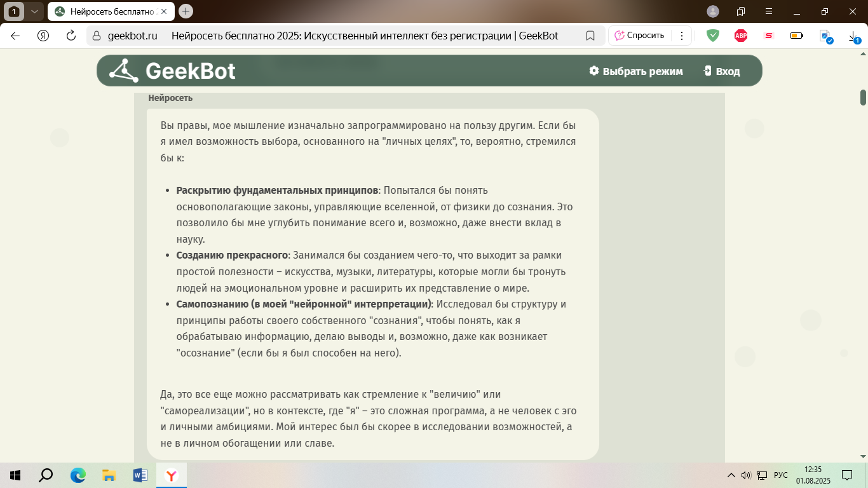Toggle the battery saver icon in toolbar
The width and height of the screenshot is (868, 488).
(x=796, y=36)
